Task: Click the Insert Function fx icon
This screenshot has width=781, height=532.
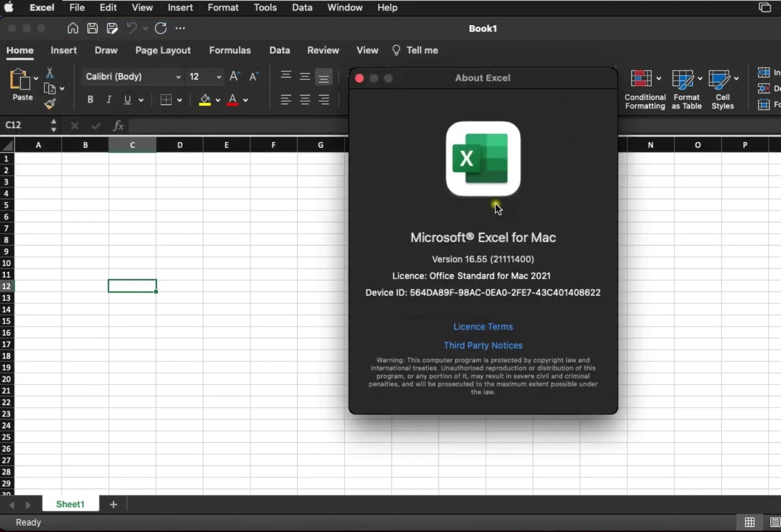Action: 118,125
